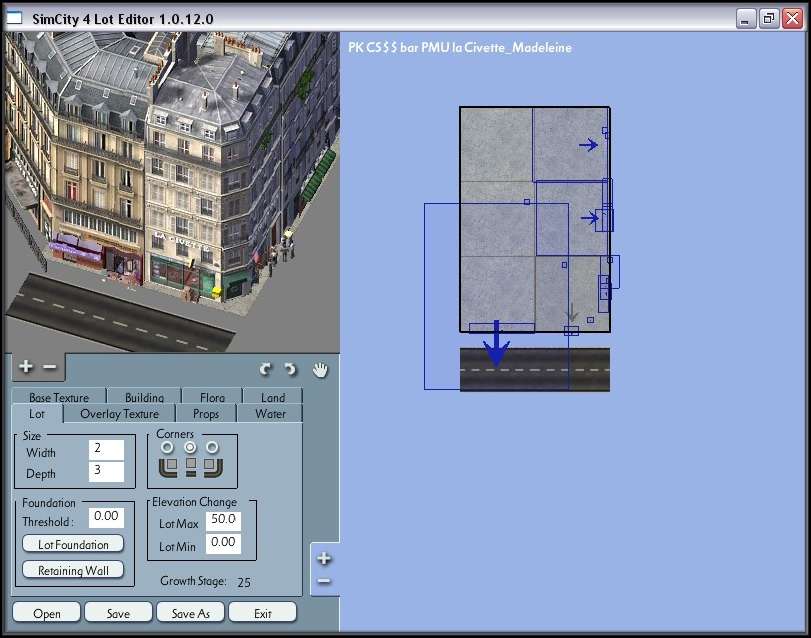Click the right corner shape icon

pyautogui.click(x=213, y=466)
